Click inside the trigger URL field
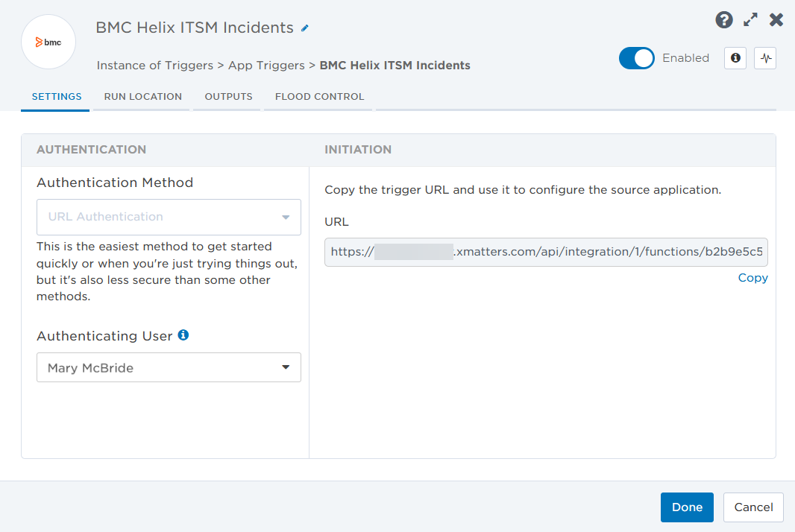The width and height of the screenshot is (795, 532). point(546,252)
